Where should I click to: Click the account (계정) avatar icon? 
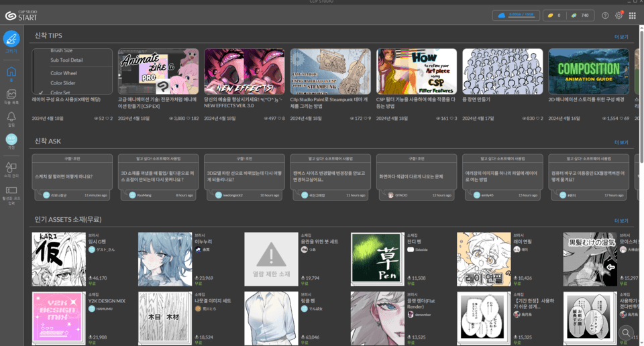click(11, 139)
